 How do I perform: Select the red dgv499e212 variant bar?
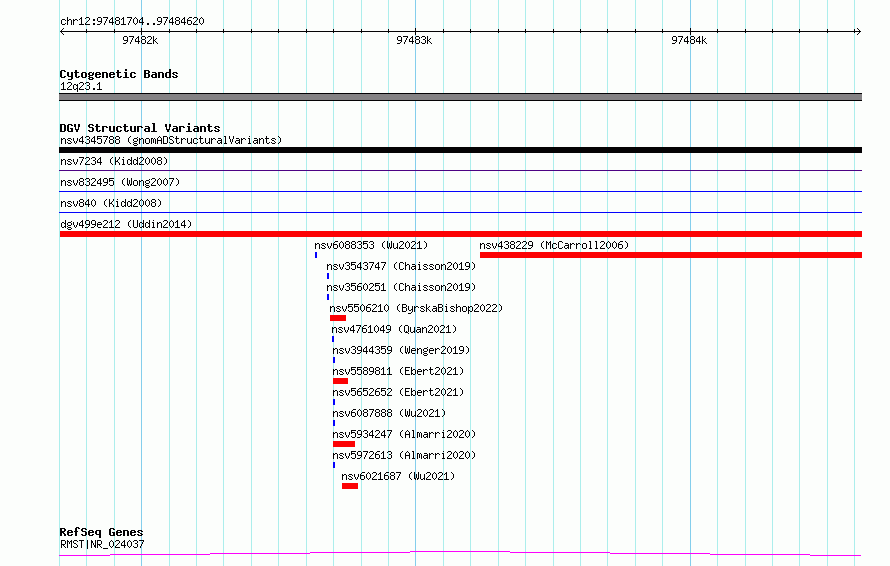coord(460,234)
